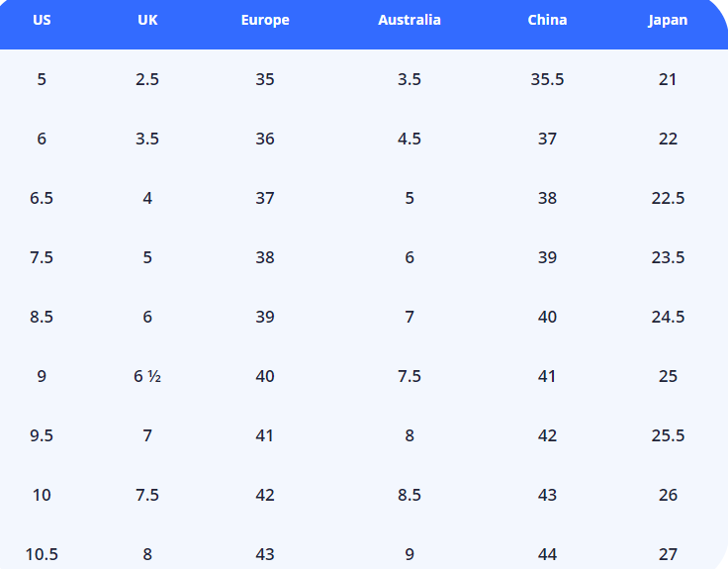Click the Europe column header
The width and height of the screenshot is (728, 569).
pyautogui.click(x=265, y=20)
